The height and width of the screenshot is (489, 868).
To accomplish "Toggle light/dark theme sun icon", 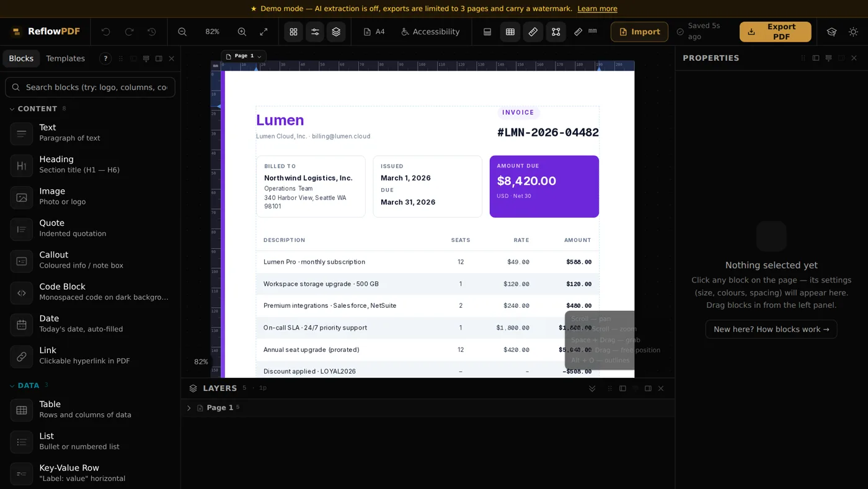I will [853, 32].
